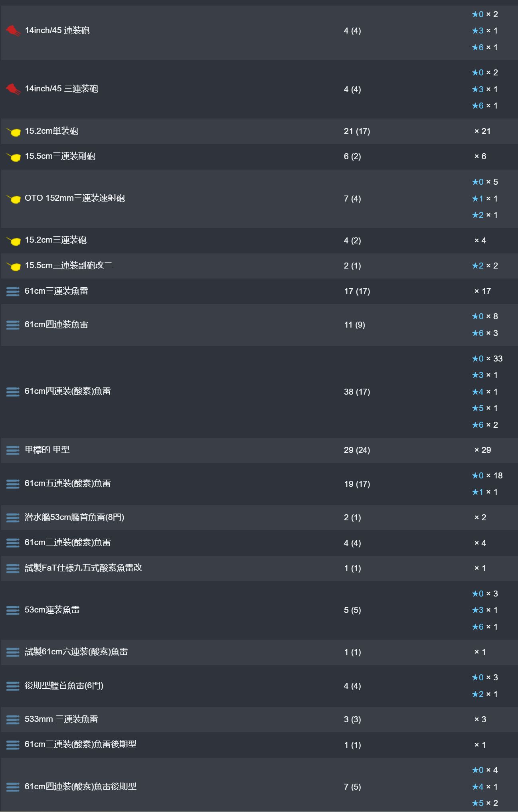
Task: Click the ★0 × 33 improvement entry
Action: point(487,359)
